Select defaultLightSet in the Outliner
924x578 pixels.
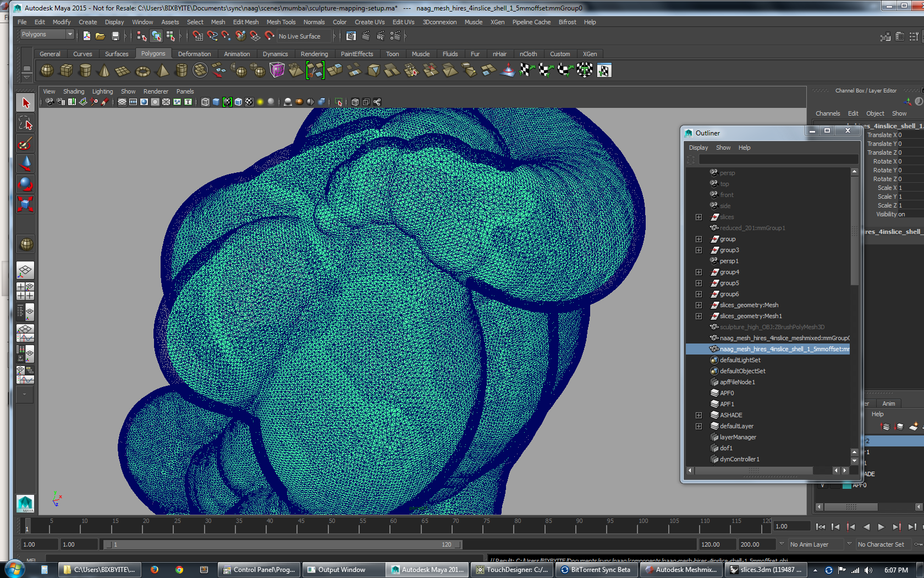pos(740,360)
